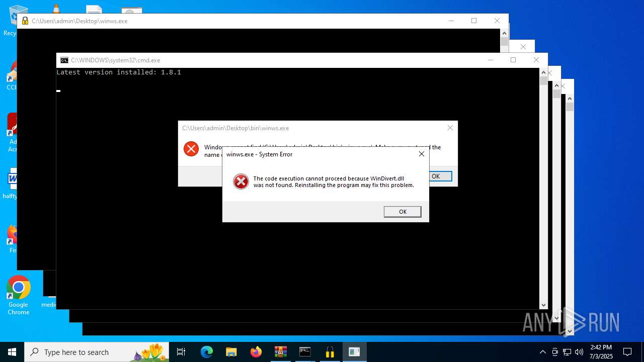Maximize the cmd.exe window
Screen dimensions: 644x362
click(513, 60)
